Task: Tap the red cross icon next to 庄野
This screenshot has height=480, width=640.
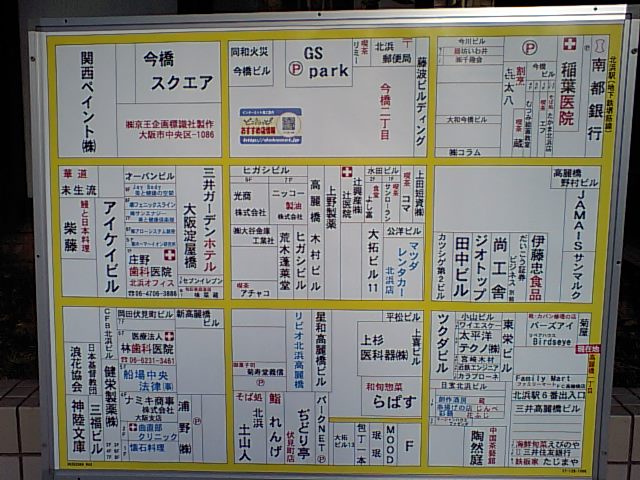Action: coord(169,255)
